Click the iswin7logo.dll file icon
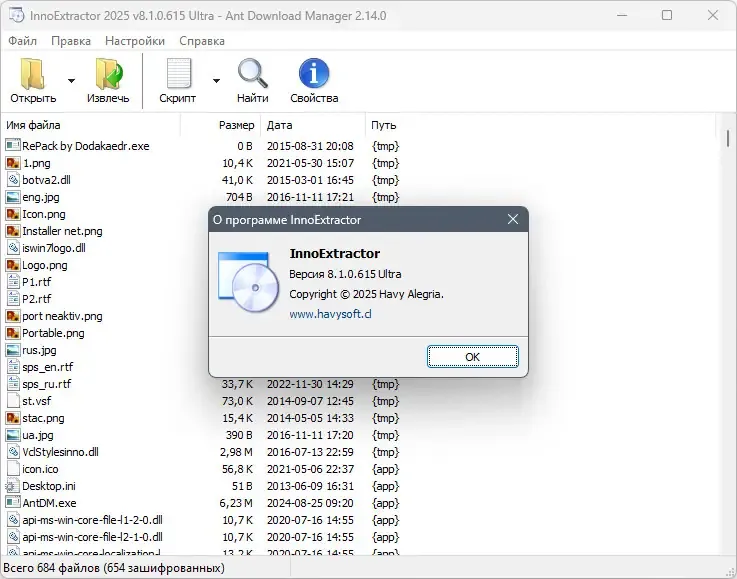Viewport: 737px width, 579px height. [13, 248]
